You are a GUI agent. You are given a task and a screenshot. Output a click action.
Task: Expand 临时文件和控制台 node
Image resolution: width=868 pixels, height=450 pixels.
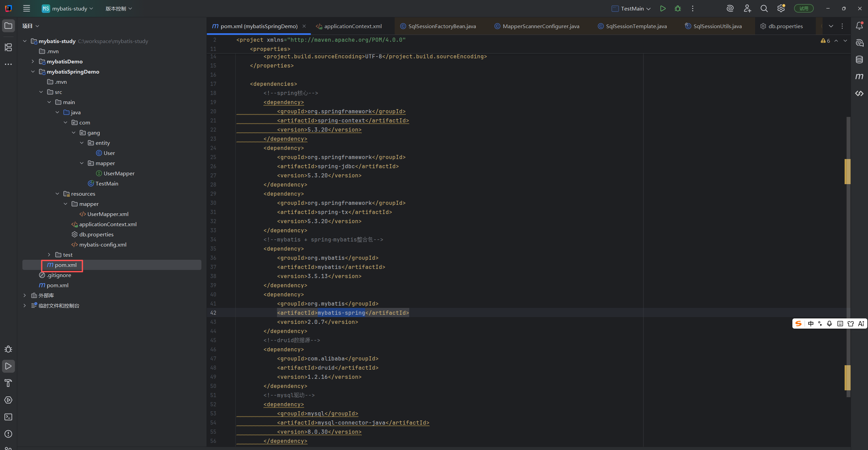[24, 306]
